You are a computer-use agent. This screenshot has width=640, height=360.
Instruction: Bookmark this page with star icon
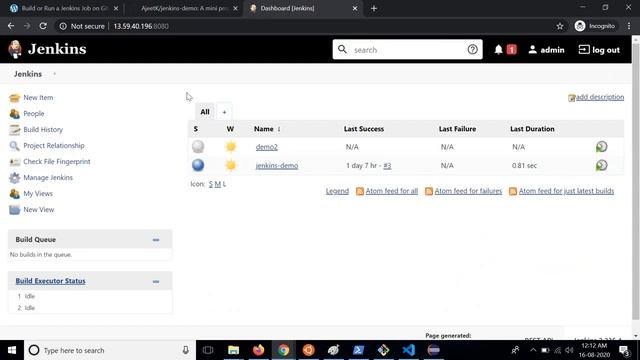coord(560,26)
